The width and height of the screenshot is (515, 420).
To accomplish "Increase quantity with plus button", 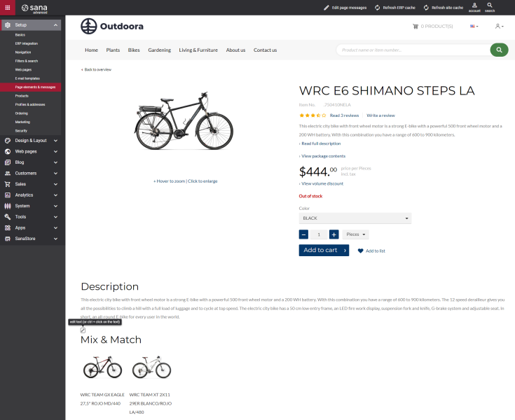I will (334, 234).
